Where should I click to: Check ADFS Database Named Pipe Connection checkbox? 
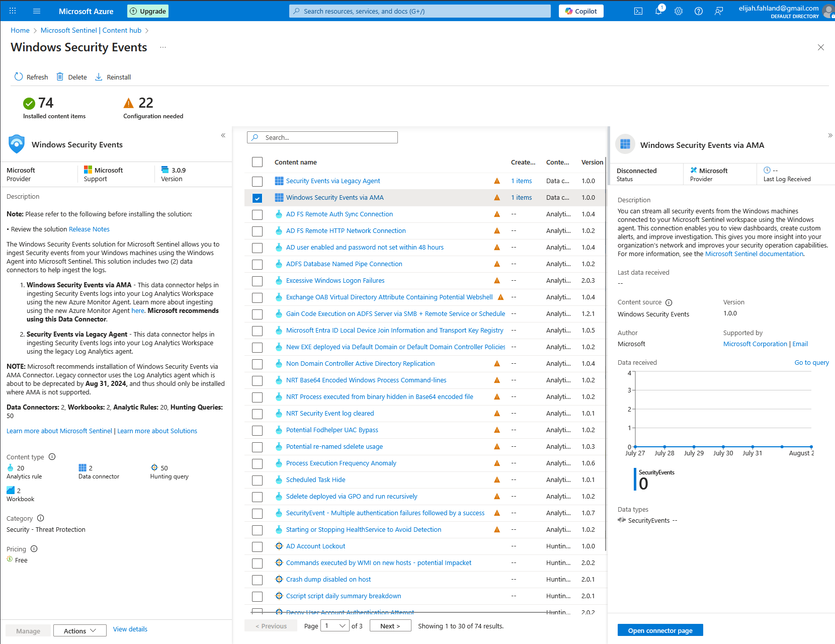(258, 265)
